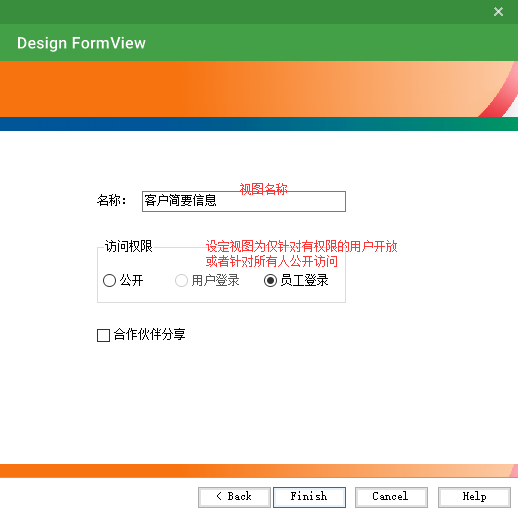518x517 pixels.
Task: Open Help for this dialog
Action: click(x=474, y=497)
